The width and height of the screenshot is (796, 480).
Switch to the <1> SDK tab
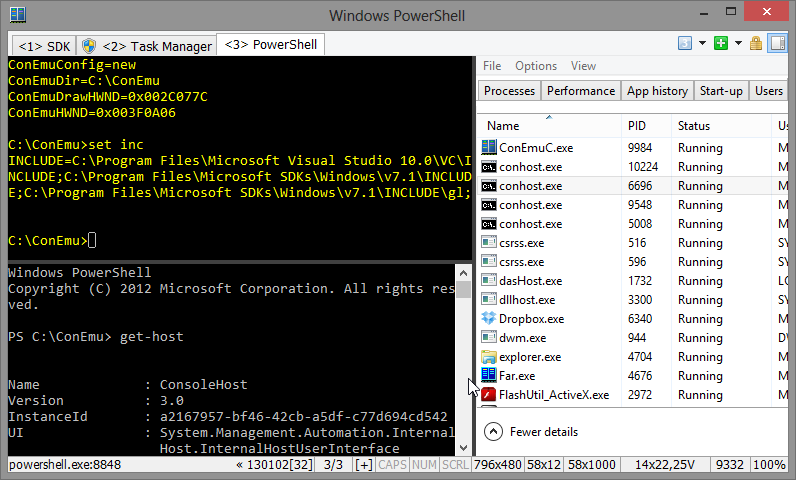point(44,46)
